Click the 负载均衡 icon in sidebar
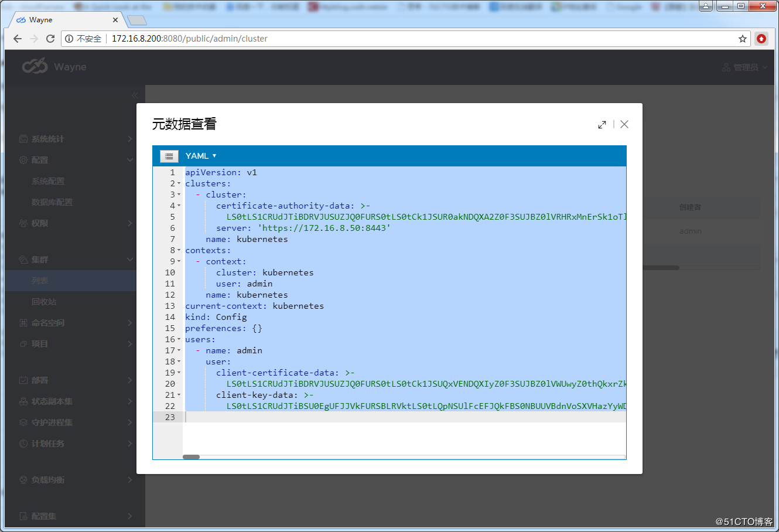Viewport: 779px width, 532px height. coord(23,480)
